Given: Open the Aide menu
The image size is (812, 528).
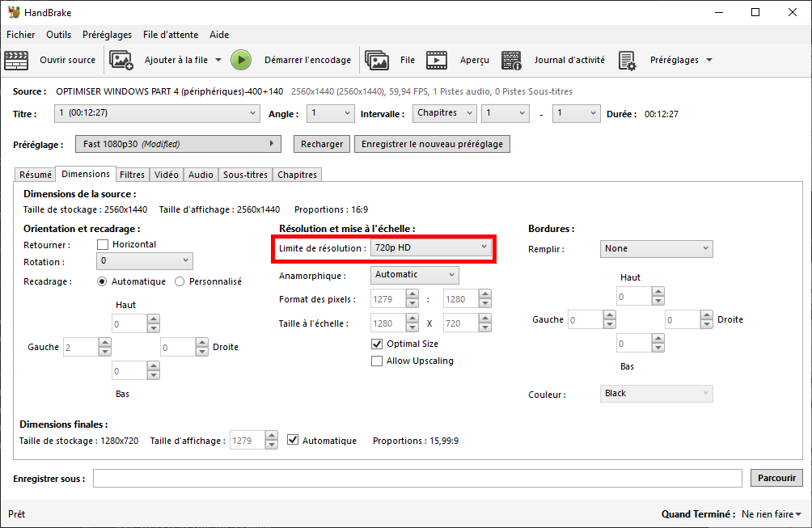Looking at the screenshot, I should 219,35.
